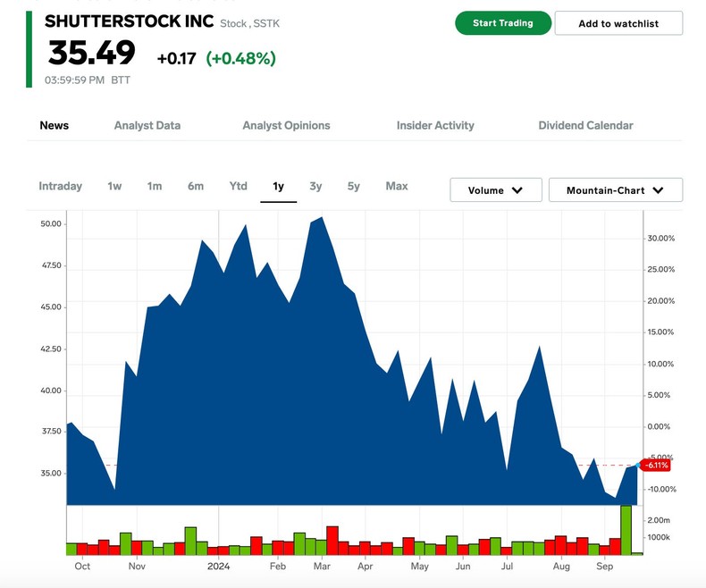Click the green Start Trading button

coord(502,23)
